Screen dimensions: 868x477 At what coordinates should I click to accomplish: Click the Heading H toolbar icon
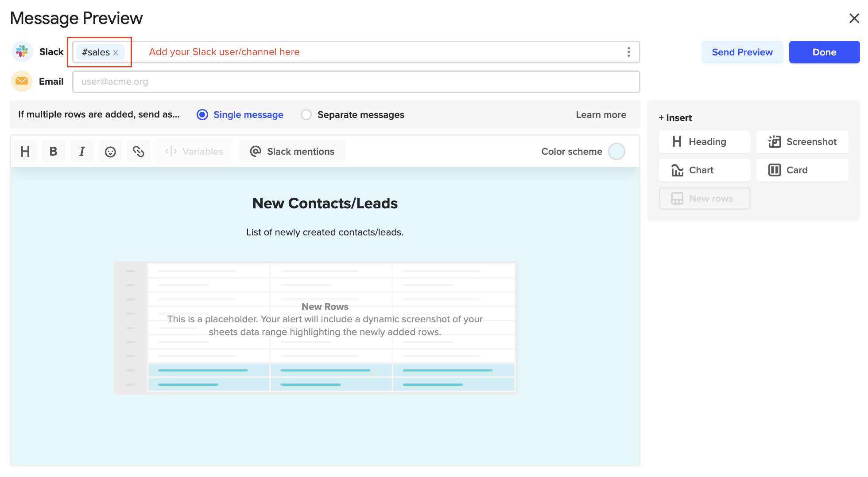tap(25, 152)
